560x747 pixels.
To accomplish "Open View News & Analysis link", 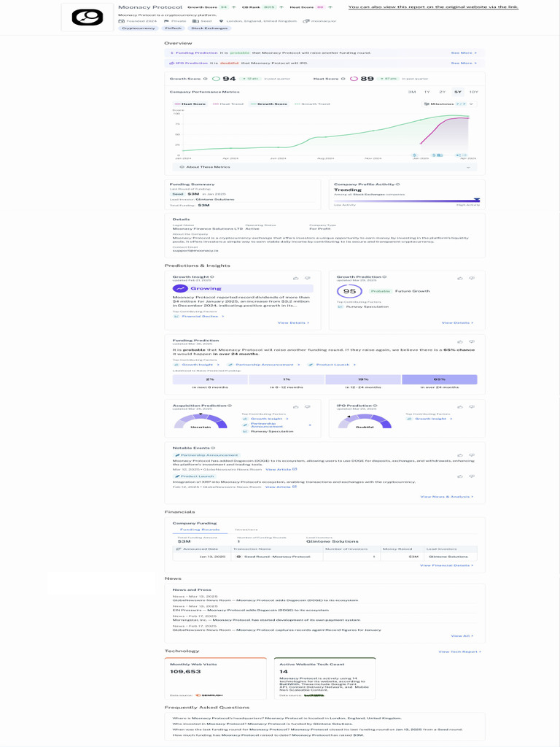I will pos(447,497).
